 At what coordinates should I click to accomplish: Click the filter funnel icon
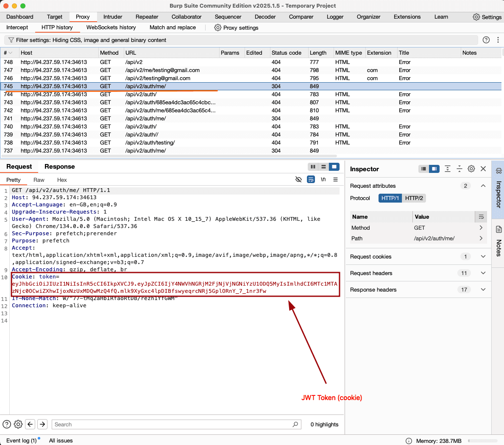pyautogui.click(x=11, y=40)
